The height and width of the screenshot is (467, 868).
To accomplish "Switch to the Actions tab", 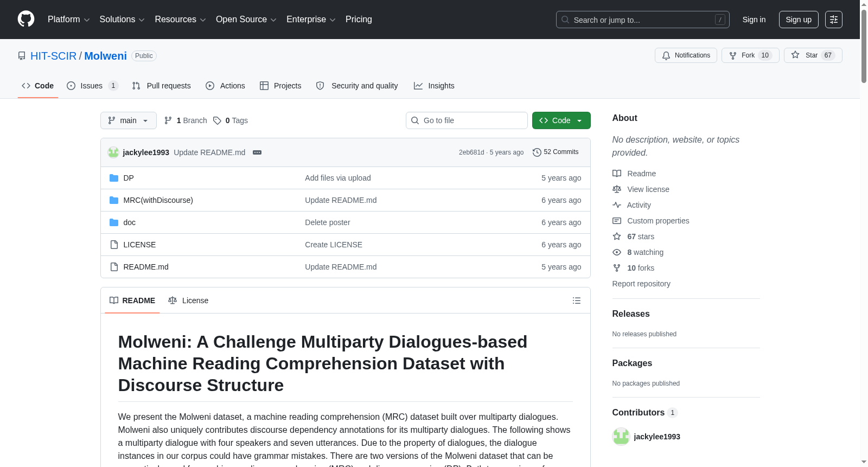I will tap(226, 86).
